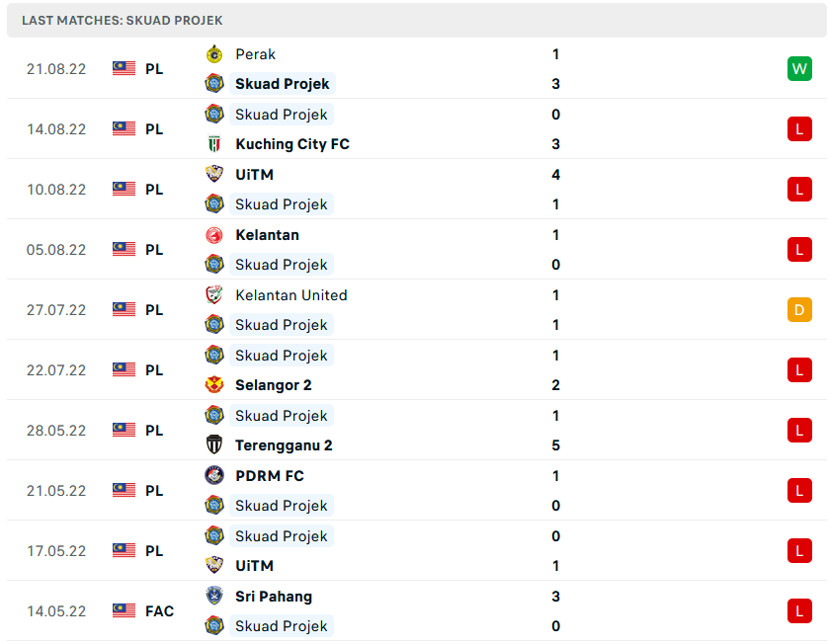The image size is (828, 644).
Task: Open the Terengganu 2 team link
Action: (284, 445)
